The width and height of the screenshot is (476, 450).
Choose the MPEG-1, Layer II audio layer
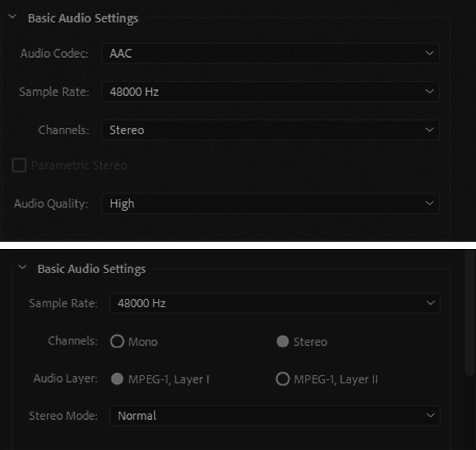[x=283, y=379]
